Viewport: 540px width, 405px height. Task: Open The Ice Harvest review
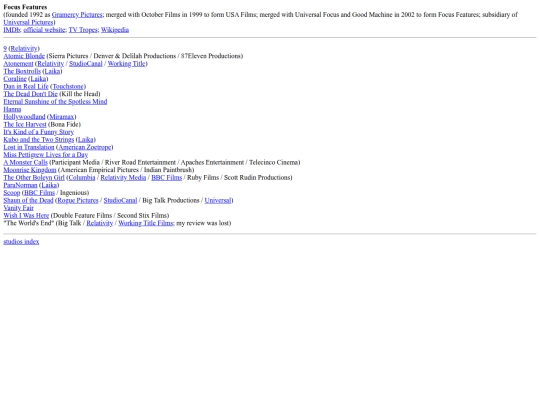coord(25,124)
